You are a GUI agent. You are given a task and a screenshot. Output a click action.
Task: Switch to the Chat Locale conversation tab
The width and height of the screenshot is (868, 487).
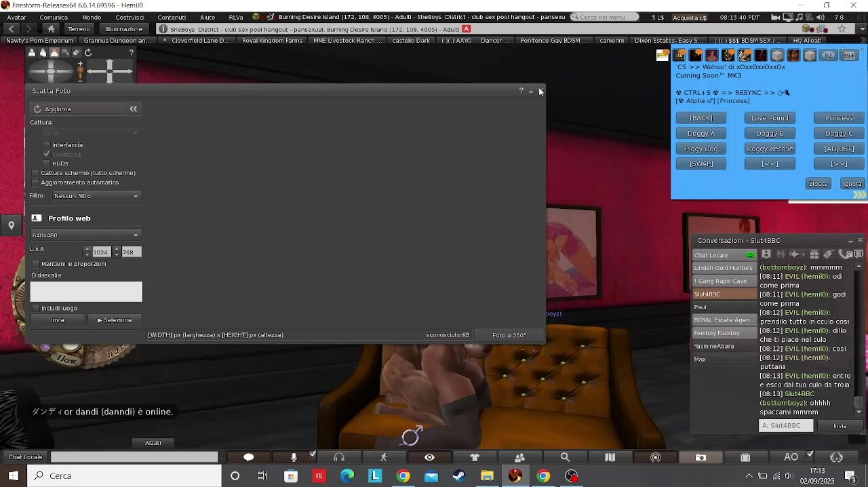pyautogui.click(x=711, y=255)
